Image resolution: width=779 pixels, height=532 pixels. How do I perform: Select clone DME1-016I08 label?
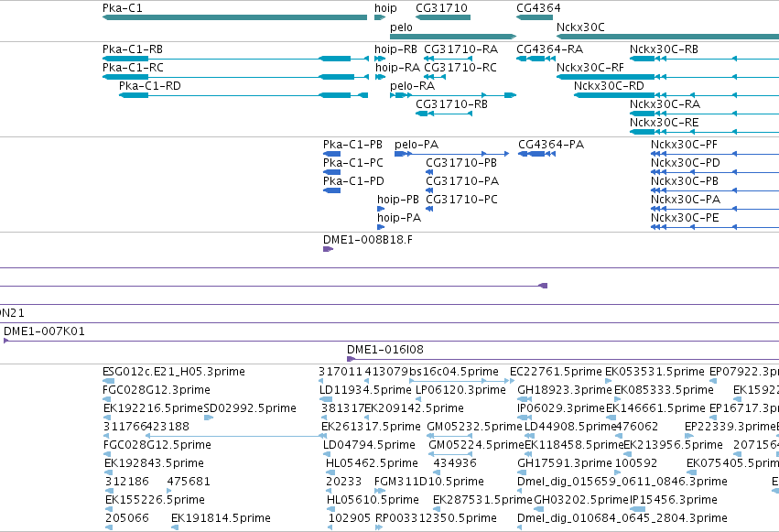pos(385,350)
